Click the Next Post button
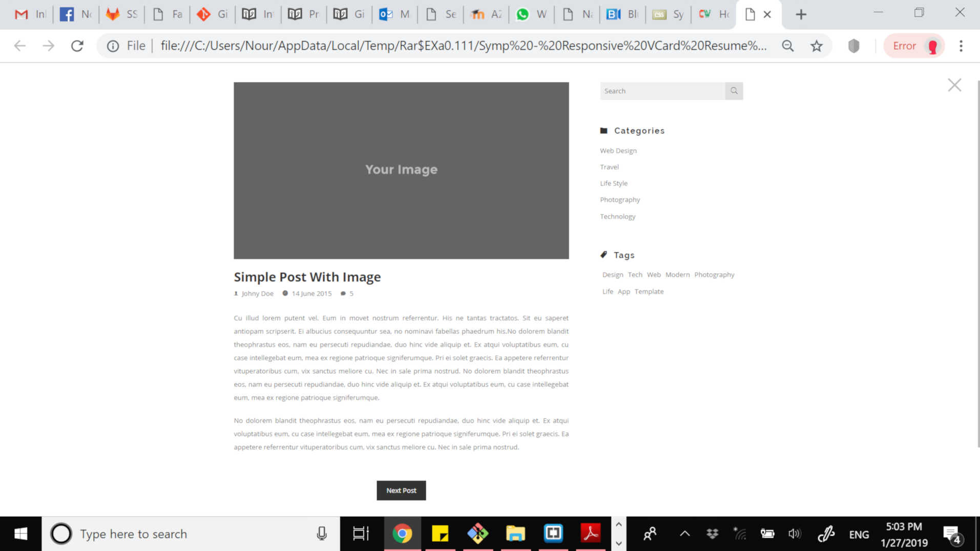980x551 pixels. [401, 491]
